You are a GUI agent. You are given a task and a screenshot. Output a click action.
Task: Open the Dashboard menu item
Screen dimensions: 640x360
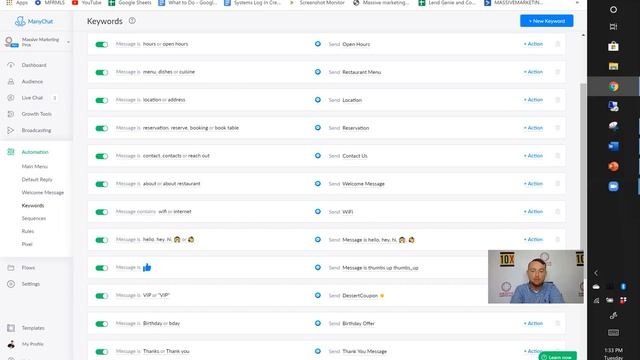34,65
